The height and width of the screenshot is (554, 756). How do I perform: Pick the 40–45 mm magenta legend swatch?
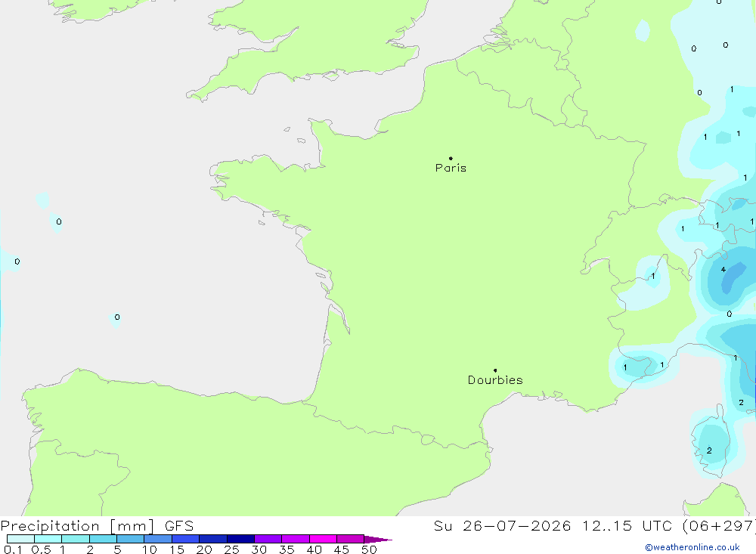tap(323, 539)
